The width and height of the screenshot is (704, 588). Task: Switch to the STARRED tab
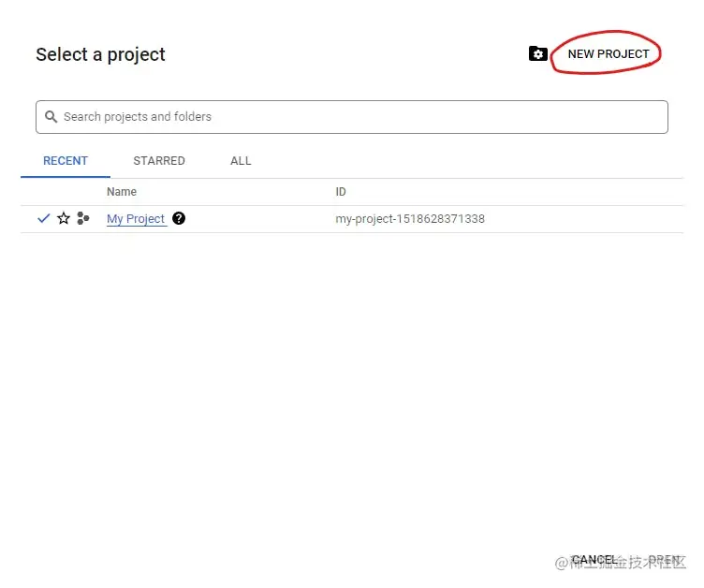pyautogui.click(x=159, y=161)
